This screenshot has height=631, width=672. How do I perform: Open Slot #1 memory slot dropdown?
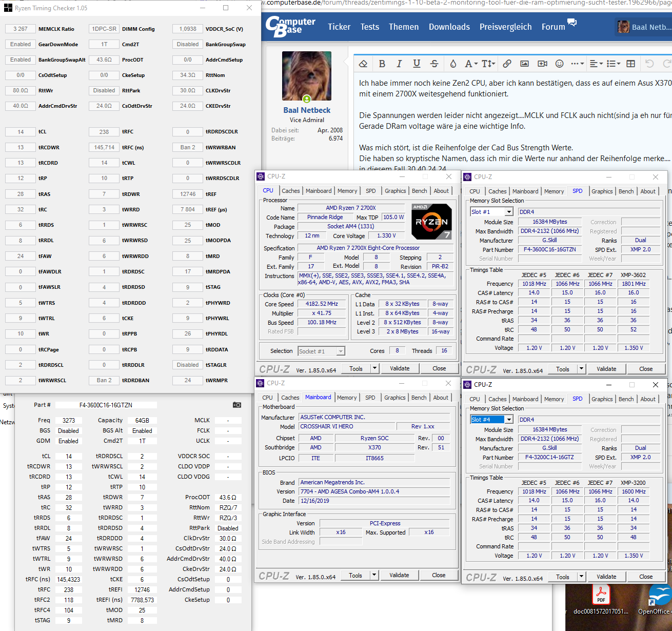click(x=509, y=212)
